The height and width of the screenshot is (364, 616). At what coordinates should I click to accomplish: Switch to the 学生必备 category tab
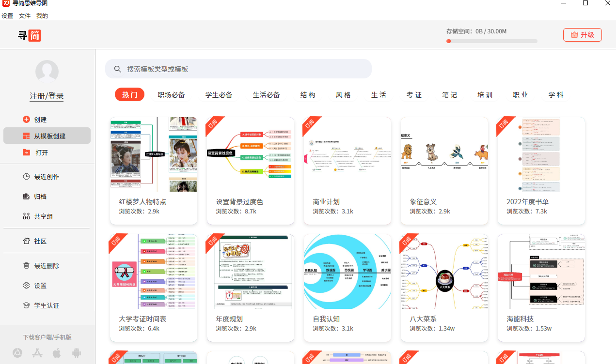click(219, 95)
